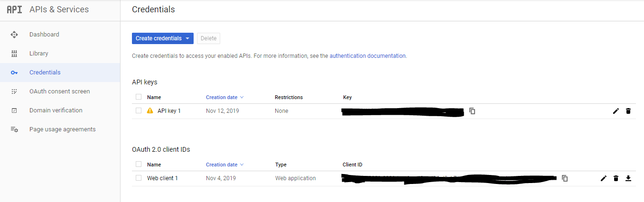Go to the Dashboard sidebar item
Screen dimensions: 644x202
(44, 35)
